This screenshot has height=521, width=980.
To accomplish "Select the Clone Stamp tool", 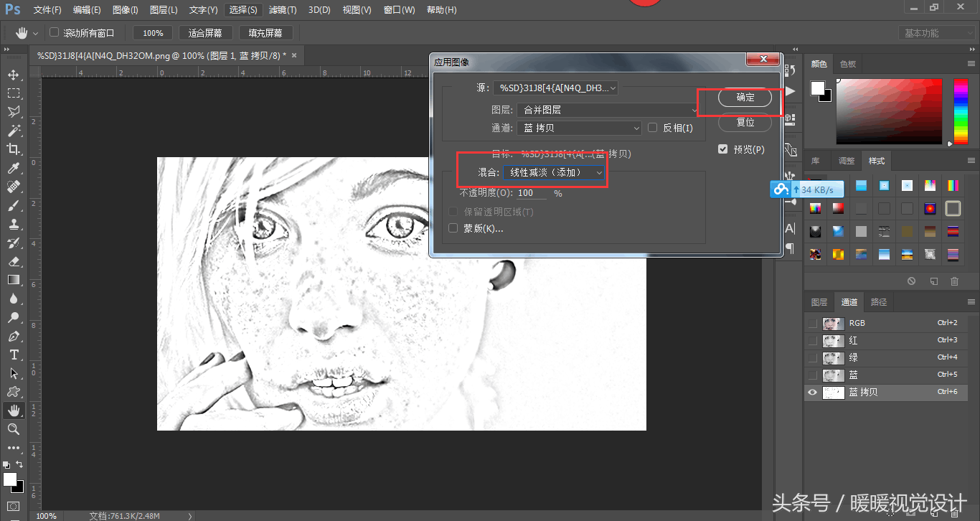I will click(x=14, y=224).
